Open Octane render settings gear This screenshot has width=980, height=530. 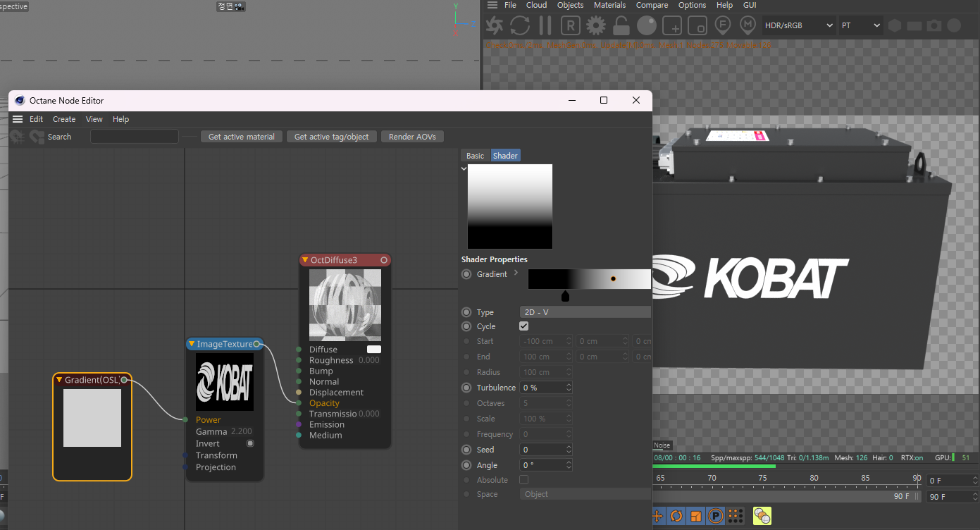pyautogui.click(x=596, y=26)
